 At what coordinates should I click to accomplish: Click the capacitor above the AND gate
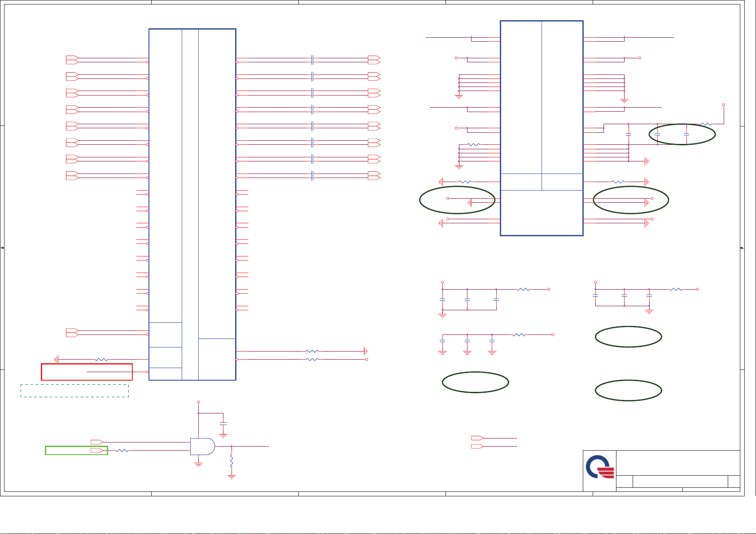pyautogui.click(x=223, y=423)
